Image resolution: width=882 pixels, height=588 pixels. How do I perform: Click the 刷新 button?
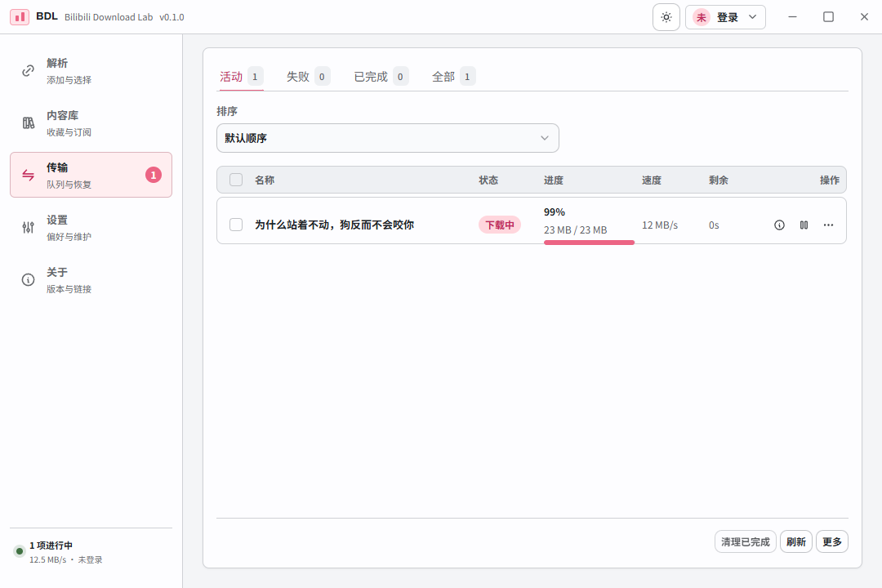796,542
